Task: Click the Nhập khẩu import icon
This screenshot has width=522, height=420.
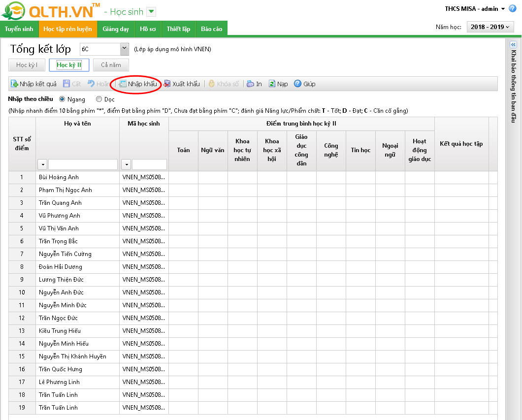Action: [123, 84]
